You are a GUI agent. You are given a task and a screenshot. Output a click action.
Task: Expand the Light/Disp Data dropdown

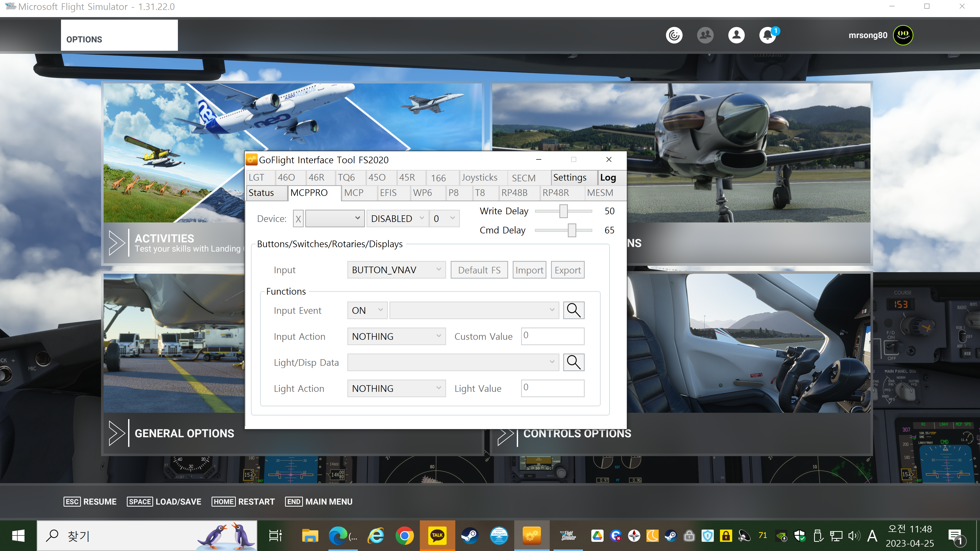click(453, 362)
